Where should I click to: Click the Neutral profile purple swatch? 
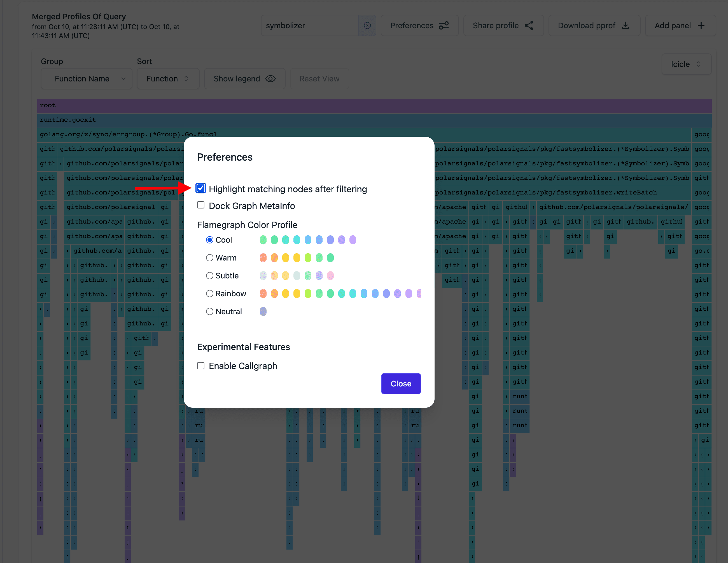coord(263,311)
